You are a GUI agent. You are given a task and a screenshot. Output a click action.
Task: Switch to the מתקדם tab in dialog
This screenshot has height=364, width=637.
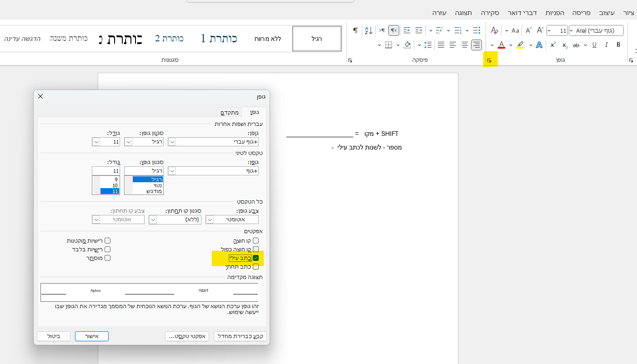click(230, 112)
